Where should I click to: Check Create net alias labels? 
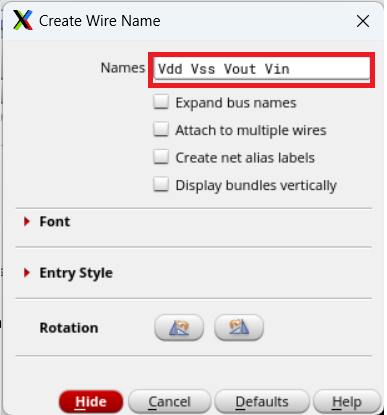[x=161, y=157]
